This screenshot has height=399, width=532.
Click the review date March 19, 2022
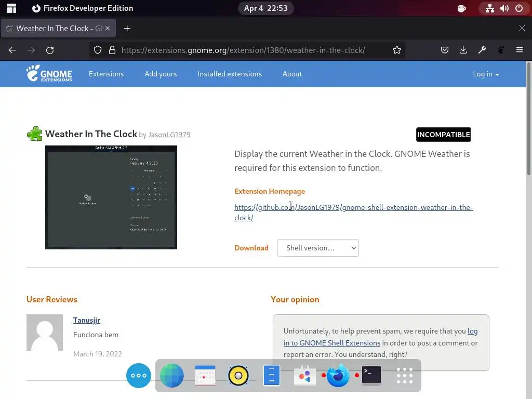click(97, 354)
